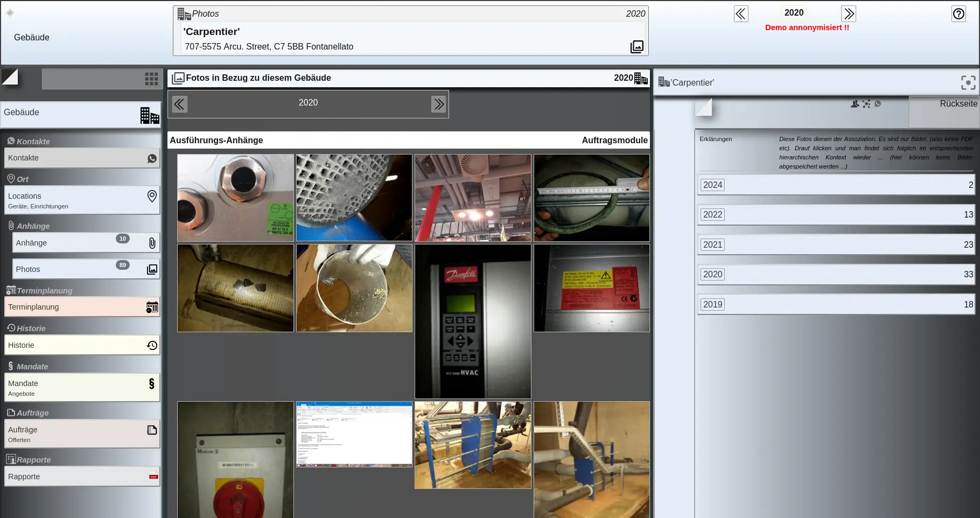The width and height of the screenshot is (980, 518).
Task: Click previous year arrow in photo panel
Action: tap(179, 104)
